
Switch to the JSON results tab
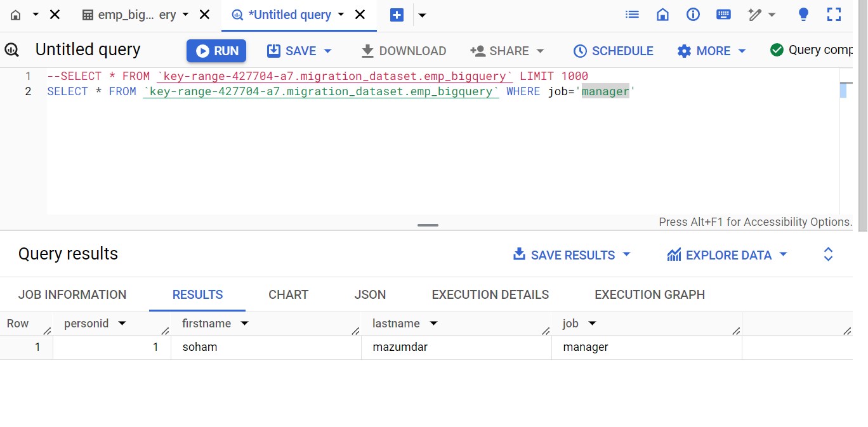370,294
